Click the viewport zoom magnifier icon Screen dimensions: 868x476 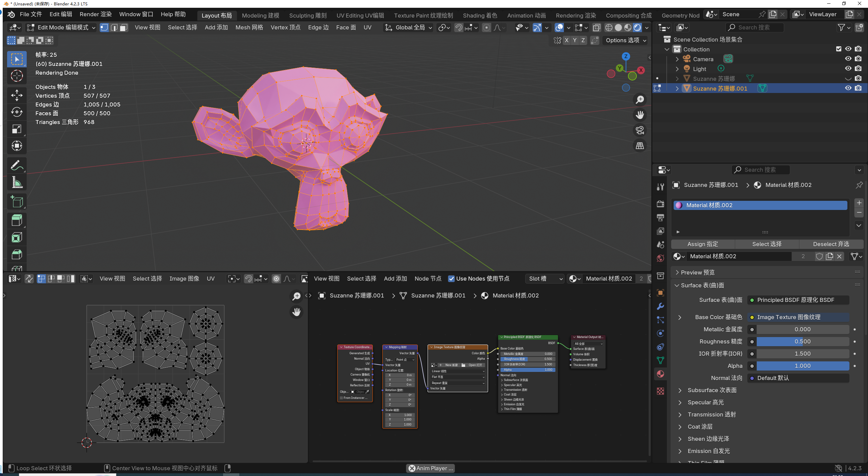(640, 100)
